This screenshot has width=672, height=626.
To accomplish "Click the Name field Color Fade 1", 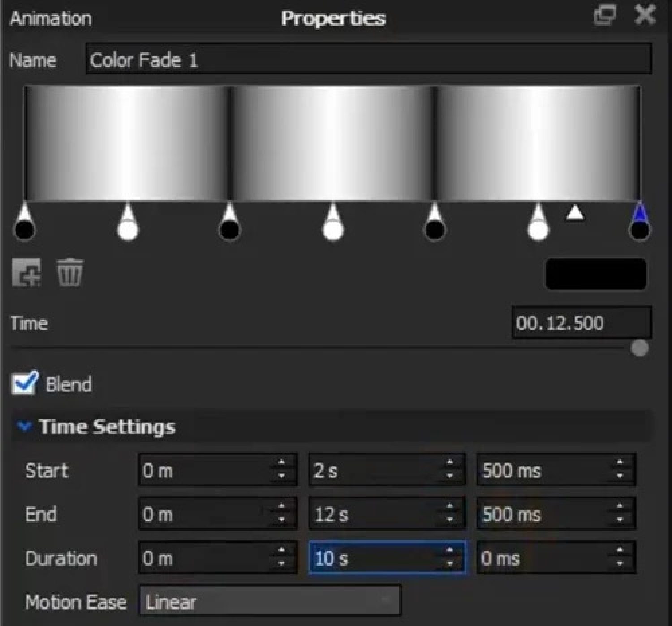I will pos(368,60).
